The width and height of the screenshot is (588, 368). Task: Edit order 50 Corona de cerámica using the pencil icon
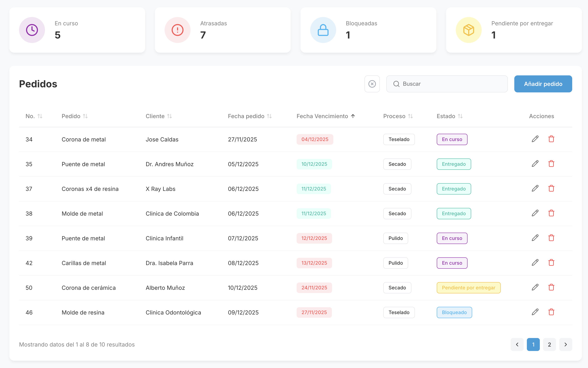tap(535, 287)
